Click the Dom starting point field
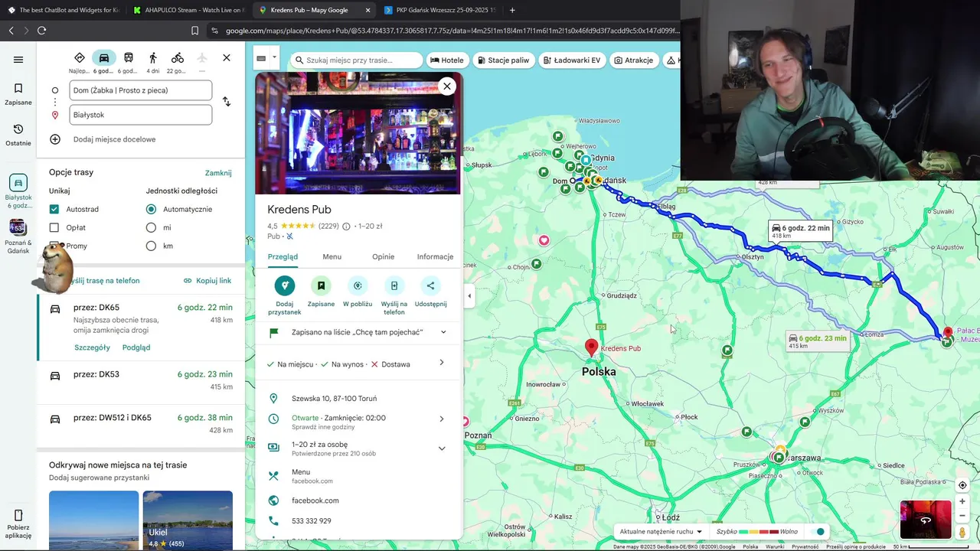 (x=141, y=90)
